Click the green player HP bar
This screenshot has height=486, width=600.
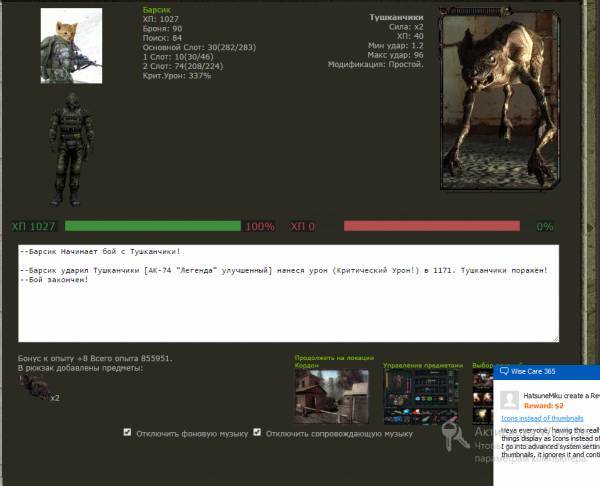point(152,226)
